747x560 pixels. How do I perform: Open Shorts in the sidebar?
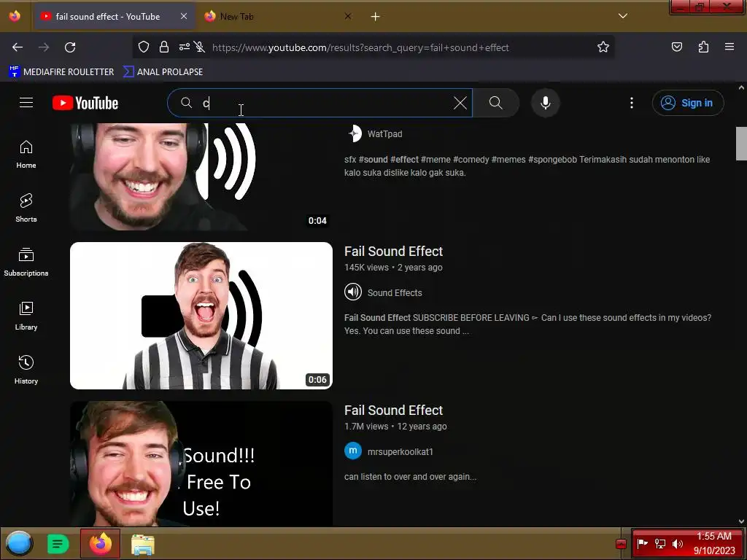point(26,209)
